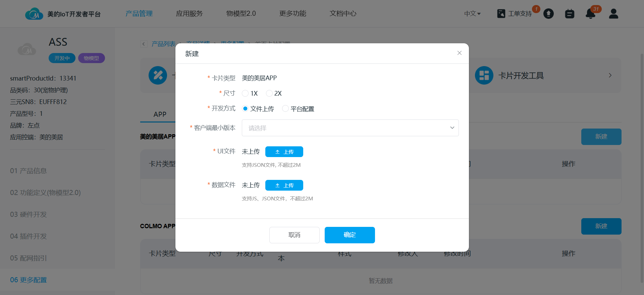Expand the 客户端最小版本 dropdown
Viewport: 644px width, 295px height.
tap(350, 128)
